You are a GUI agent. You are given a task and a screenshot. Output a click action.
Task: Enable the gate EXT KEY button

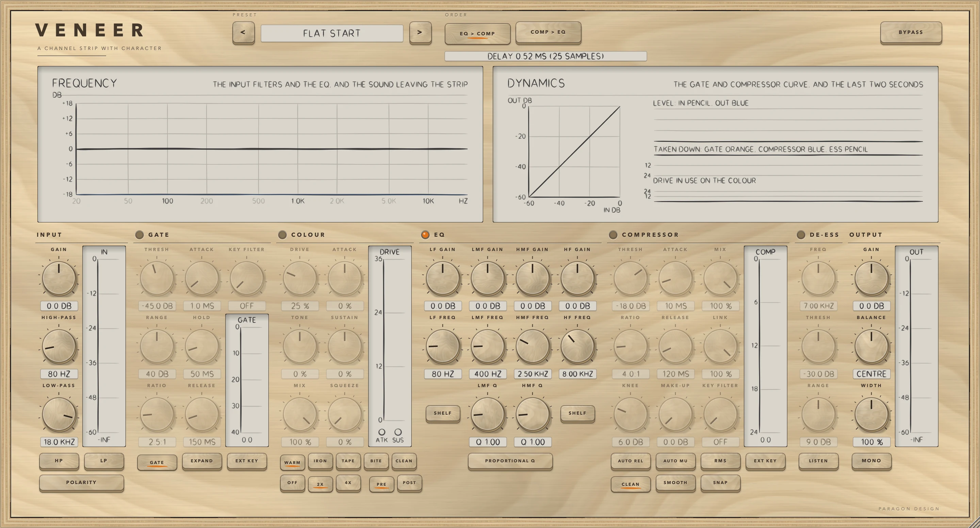(x=246, y=461)
